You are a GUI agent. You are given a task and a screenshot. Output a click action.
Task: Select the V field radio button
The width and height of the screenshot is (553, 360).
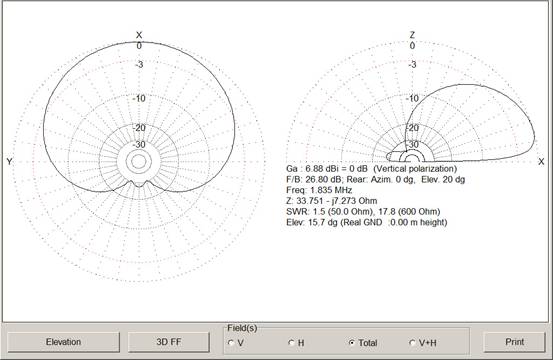[236, 343]
